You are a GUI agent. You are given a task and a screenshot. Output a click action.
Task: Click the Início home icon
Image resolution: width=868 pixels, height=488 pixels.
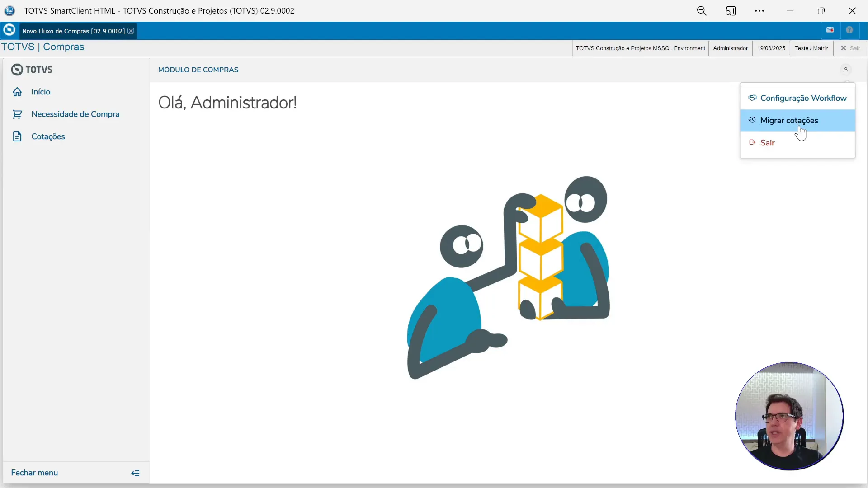coord(17,92)
